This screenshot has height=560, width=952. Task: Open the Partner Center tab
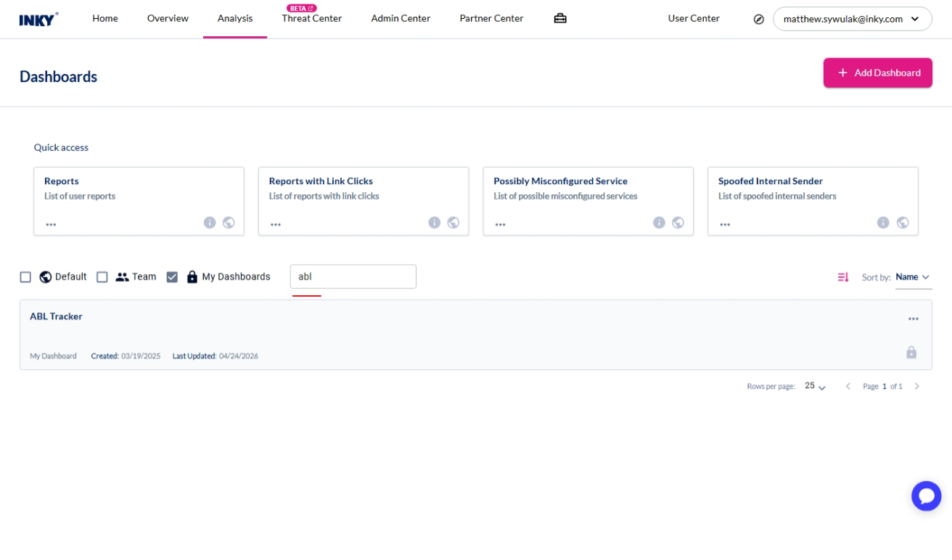pos(491,19)
